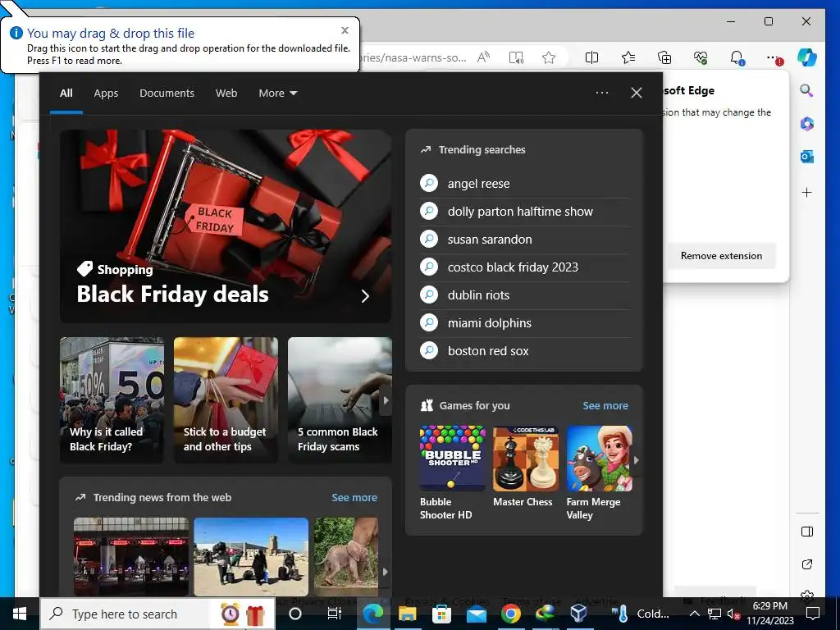
Task: Open Action Center notification icon
Action: tap(813, 614)
